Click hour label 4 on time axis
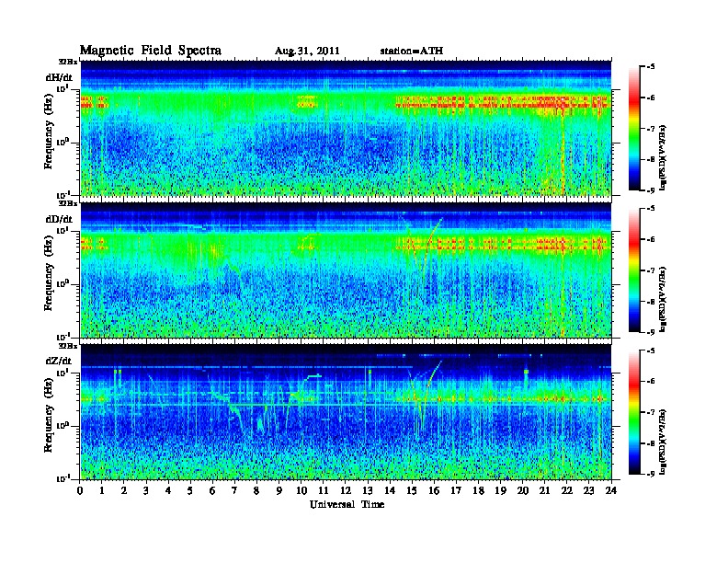 168,490
